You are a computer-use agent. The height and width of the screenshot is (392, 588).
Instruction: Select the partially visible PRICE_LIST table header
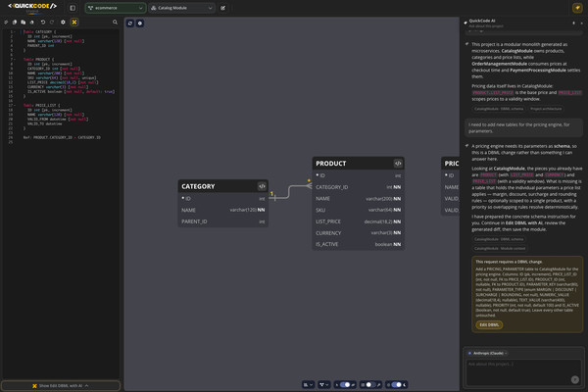(451, 164)
